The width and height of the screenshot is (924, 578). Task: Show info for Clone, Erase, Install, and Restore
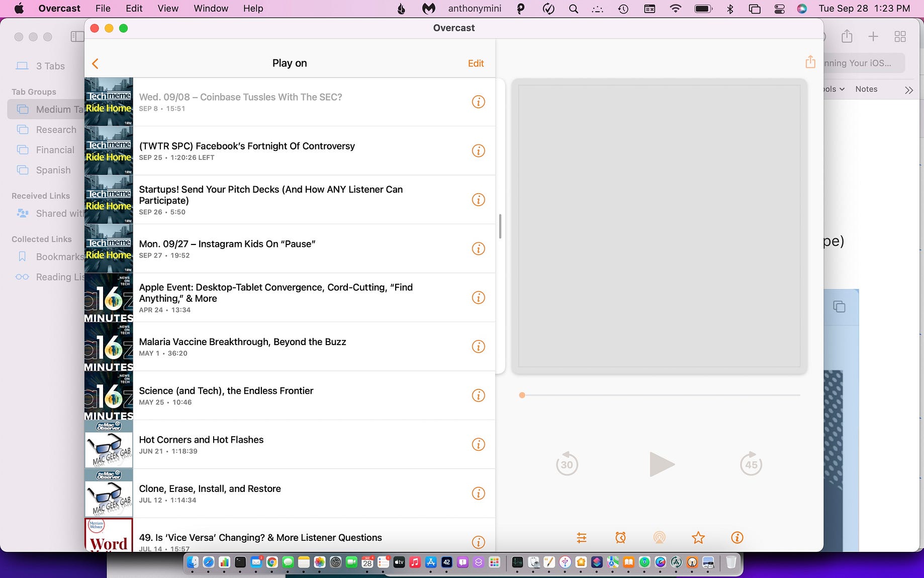tap(478, 493)
